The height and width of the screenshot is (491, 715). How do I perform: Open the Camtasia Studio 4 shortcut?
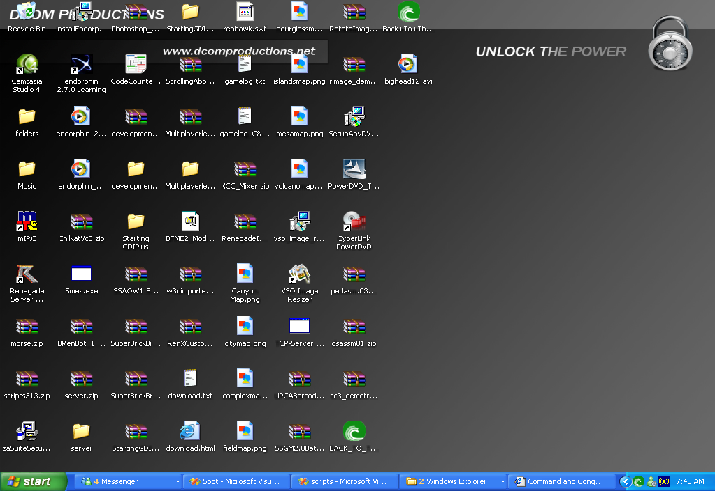coord(27,65)
